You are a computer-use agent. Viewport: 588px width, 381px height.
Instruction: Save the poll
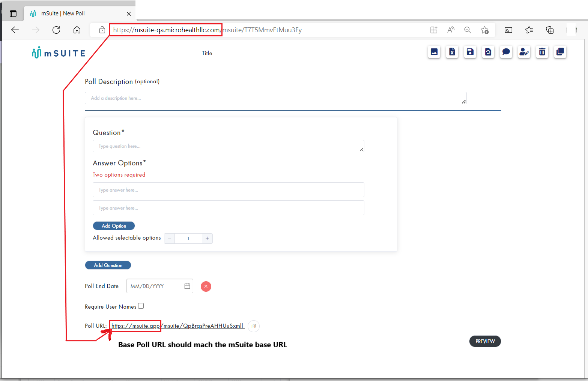[470, 52]
